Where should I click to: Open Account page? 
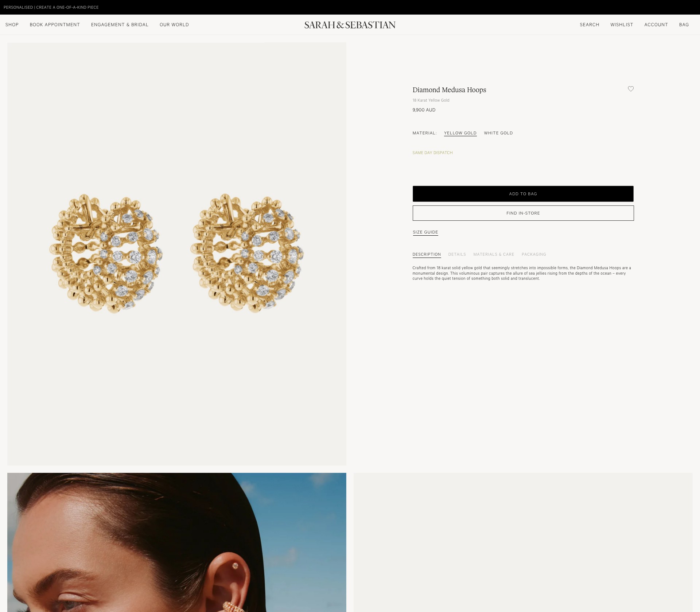[656, 25]
